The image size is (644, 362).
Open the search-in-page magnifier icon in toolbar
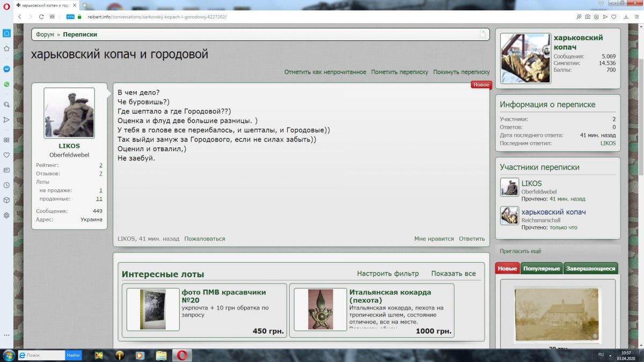point(579,17)
